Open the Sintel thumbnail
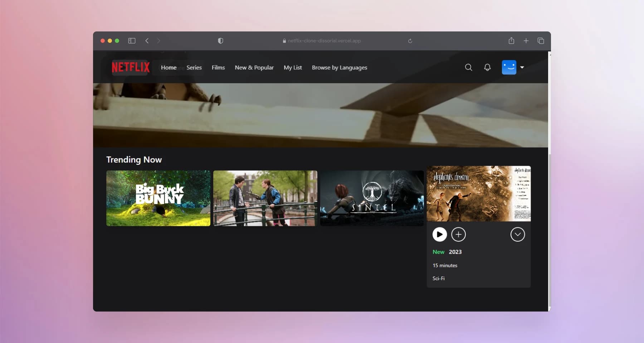644x343 pixels. coord(372,198)
